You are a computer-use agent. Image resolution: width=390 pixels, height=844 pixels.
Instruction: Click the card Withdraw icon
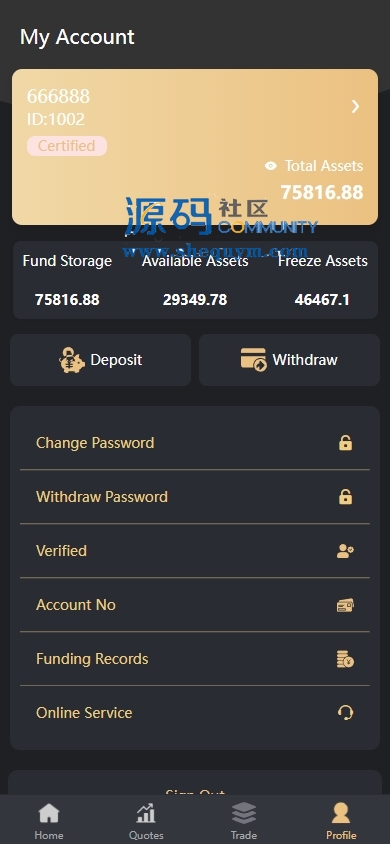[253, 360]
